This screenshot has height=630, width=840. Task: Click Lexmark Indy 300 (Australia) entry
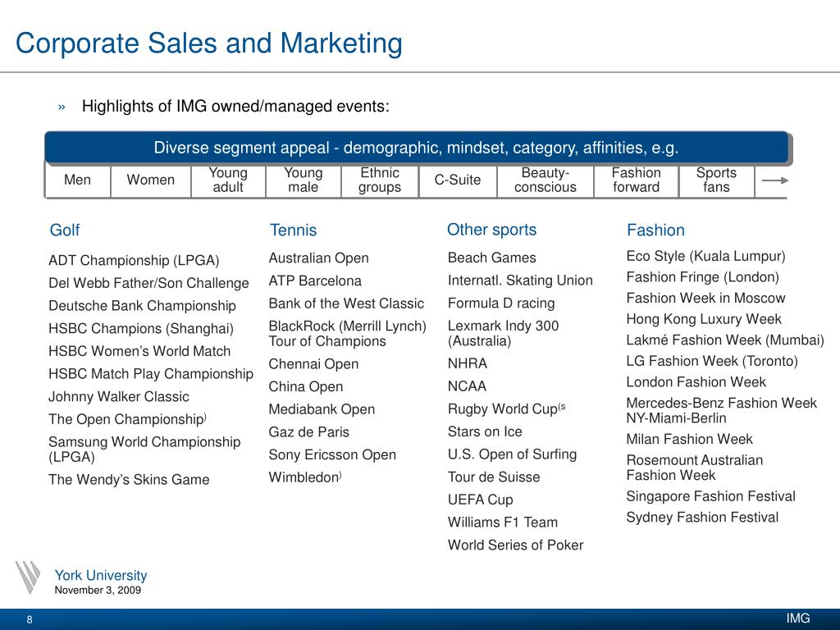(503, 333)
